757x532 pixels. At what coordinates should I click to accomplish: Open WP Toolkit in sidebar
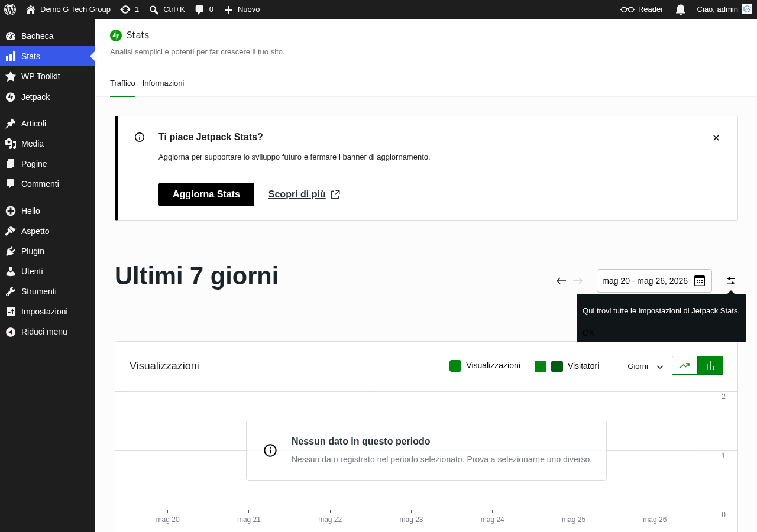click(x=47, y=76)
